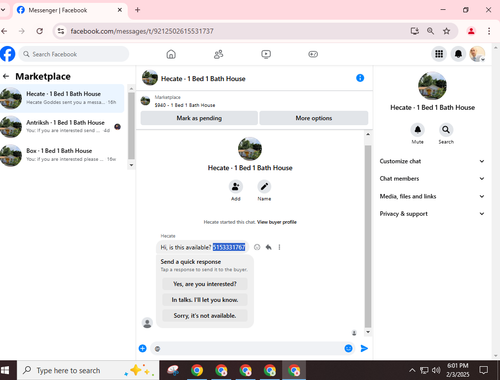Image resolution: width=500 pixels, height=380 pixels.
Task: Click the listing thumbnail in the chat header
Action: click(150, 78)
